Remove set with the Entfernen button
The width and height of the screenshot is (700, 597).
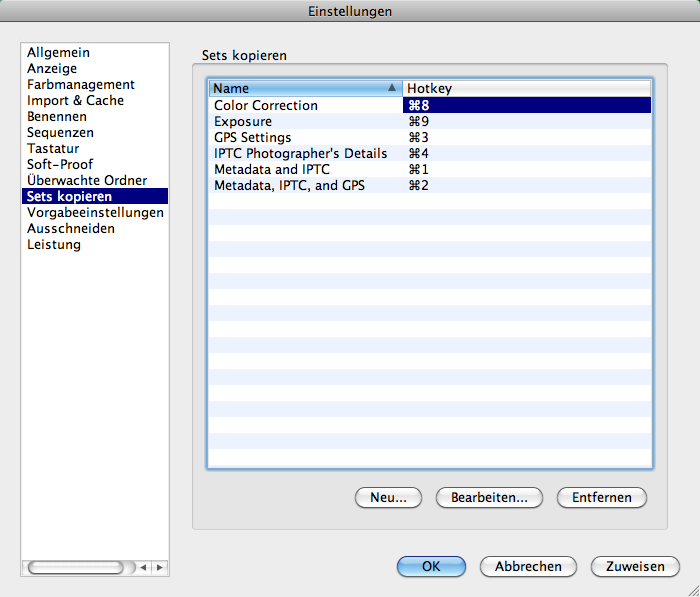tap(602, 497)
